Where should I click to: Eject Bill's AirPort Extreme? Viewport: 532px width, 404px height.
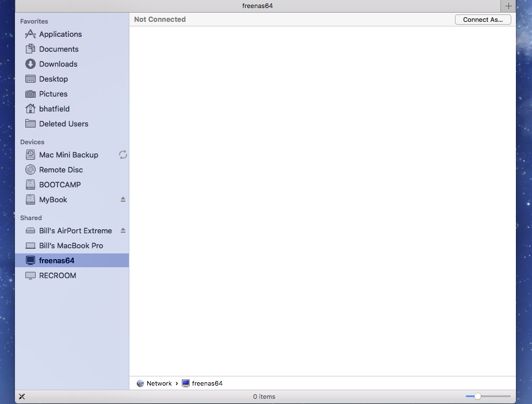click(123, 230)
